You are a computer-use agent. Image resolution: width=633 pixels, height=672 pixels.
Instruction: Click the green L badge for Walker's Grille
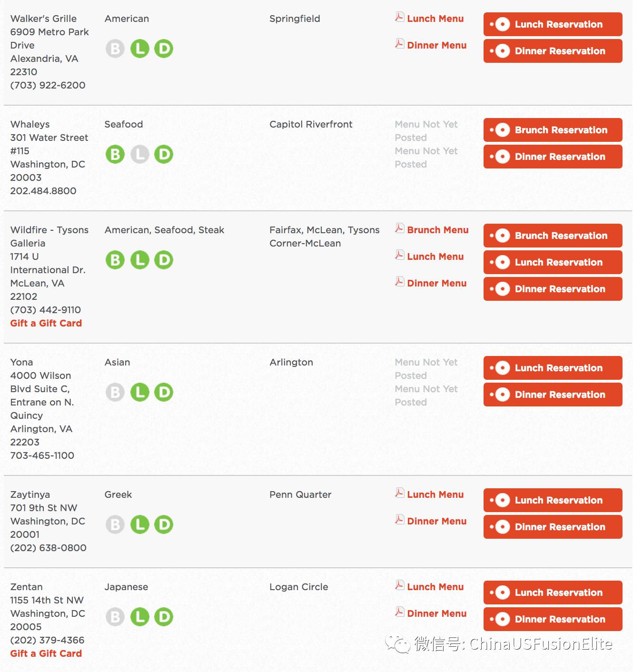139,49
